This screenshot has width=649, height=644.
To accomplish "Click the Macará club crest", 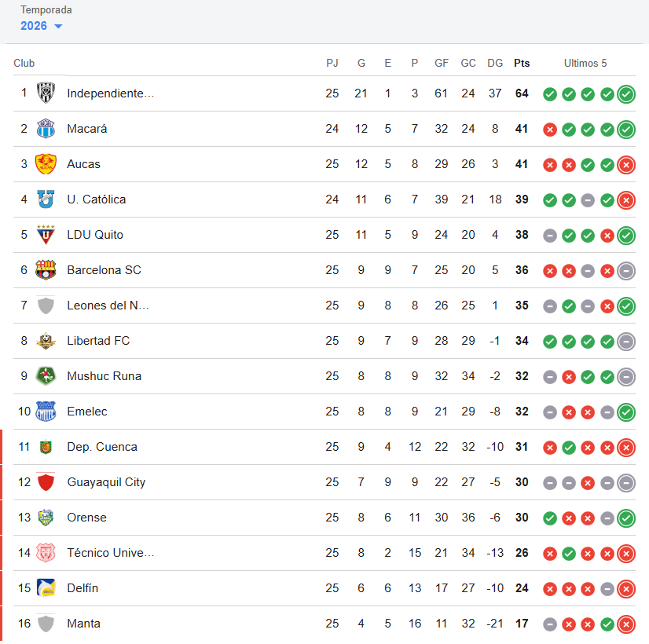I will click(46, 128).
